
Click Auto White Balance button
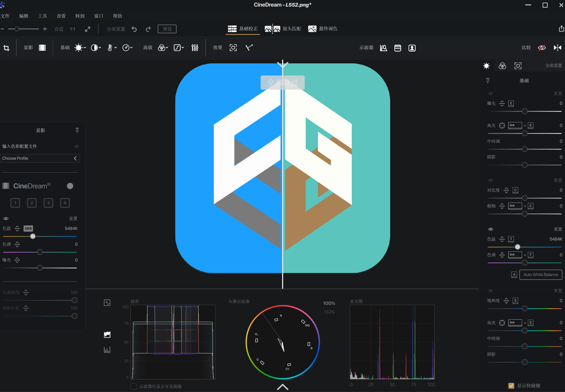coord(541,275)
